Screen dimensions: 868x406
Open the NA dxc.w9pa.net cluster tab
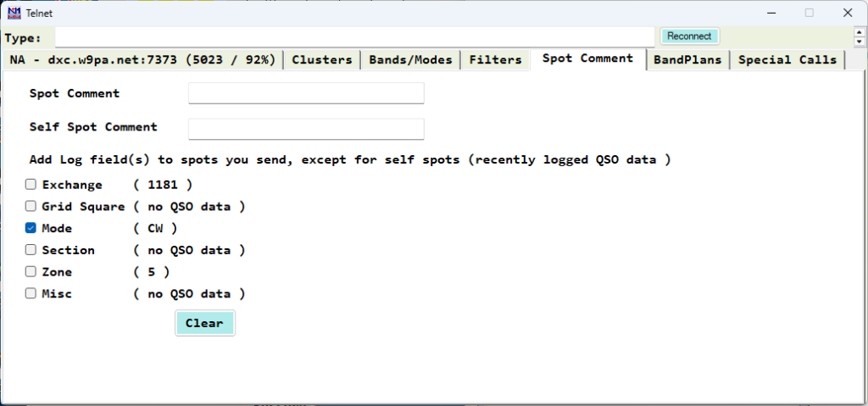click(142, 60)
